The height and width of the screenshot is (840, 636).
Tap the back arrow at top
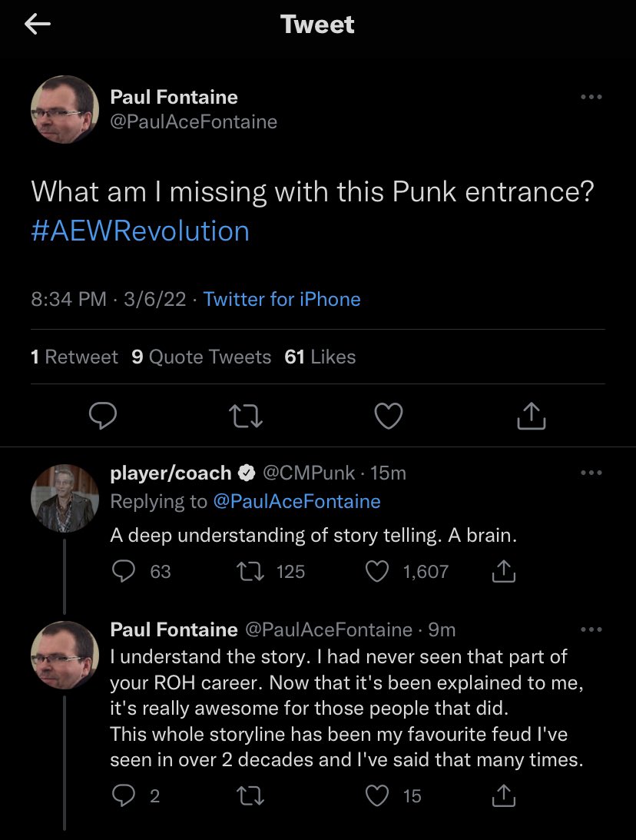pyautogui.click(x=38, y=25)
